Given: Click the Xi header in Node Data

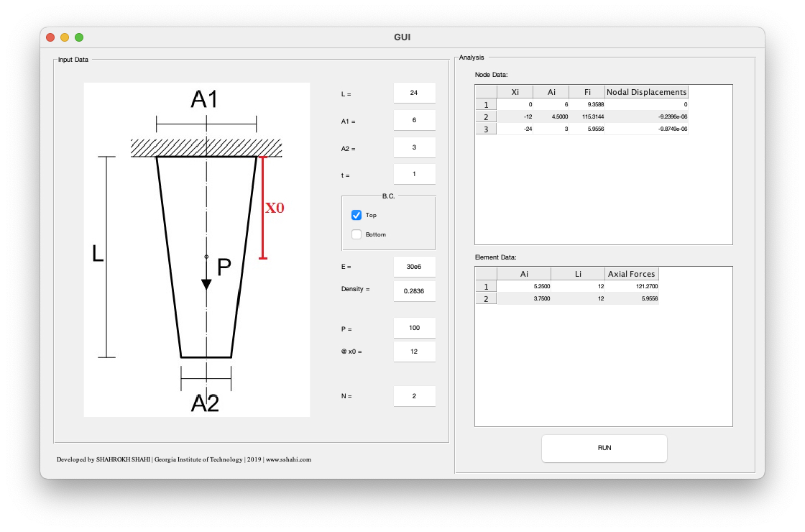Looking at the screenshot, I should point(515,91).
